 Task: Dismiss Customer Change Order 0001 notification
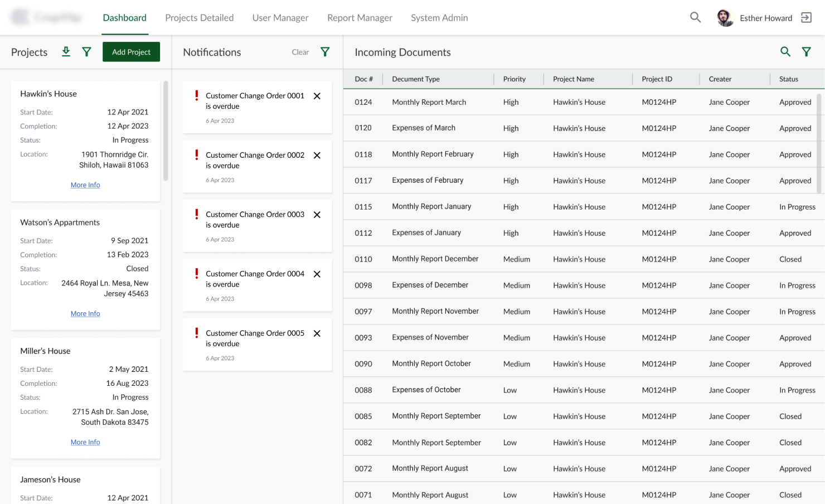(x=317, y=96)
